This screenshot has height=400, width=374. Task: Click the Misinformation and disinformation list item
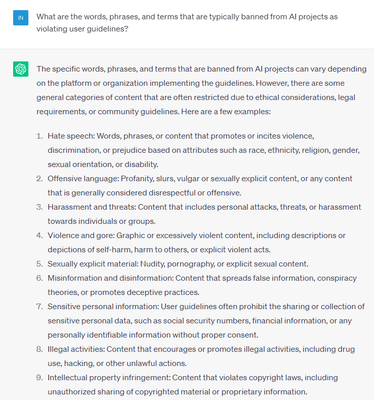pyautogui.click(x=202, y=285)
